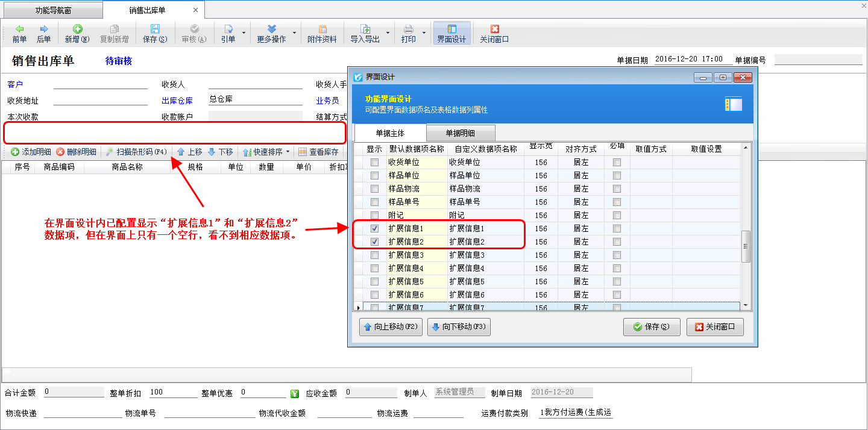Click 保存(S) button in the design dialog

[x=652, y=327]
